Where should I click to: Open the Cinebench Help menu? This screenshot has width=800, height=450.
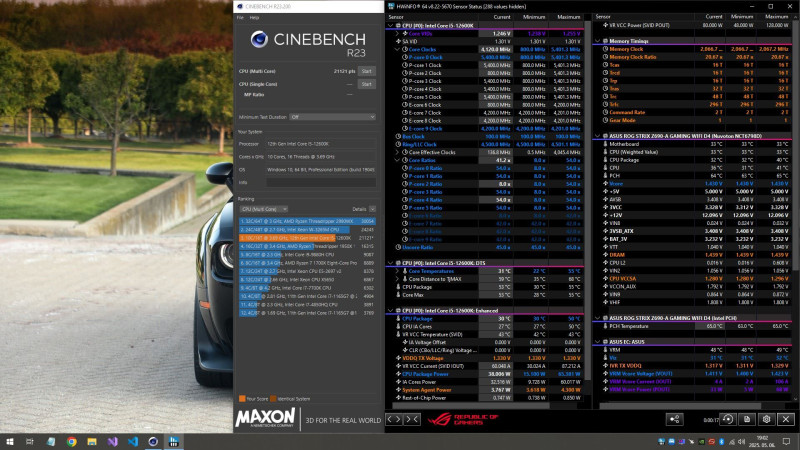[x=254, y=17]
